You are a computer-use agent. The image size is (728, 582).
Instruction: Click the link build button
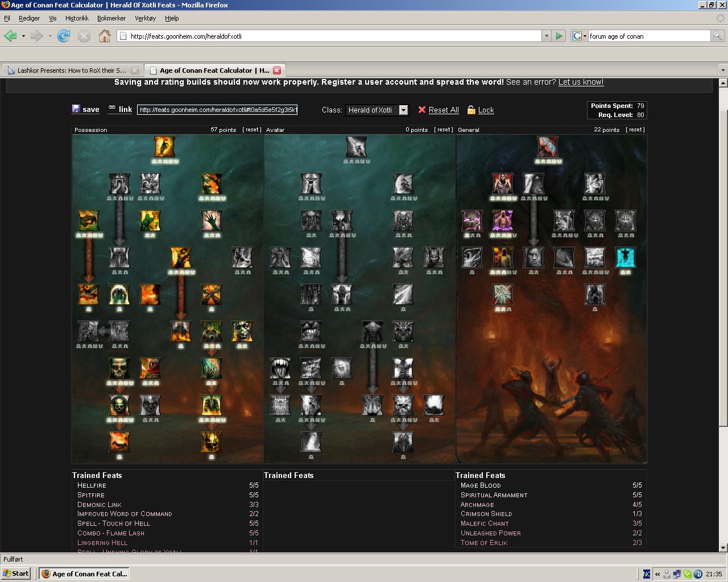point(120,109)
